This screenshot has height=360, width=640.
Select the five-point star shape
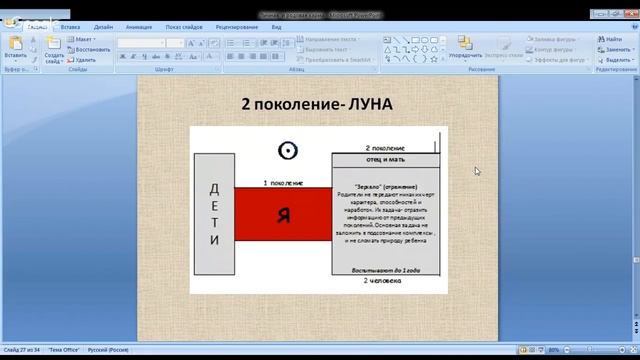[x=434, y=59]
